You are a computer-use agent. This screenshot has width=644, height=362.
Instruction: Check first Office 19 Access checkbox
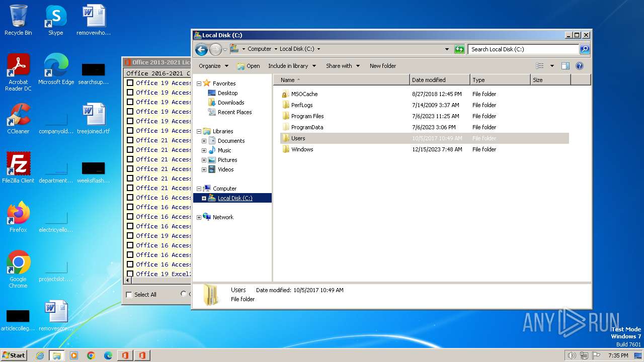[x=130, y=83]
